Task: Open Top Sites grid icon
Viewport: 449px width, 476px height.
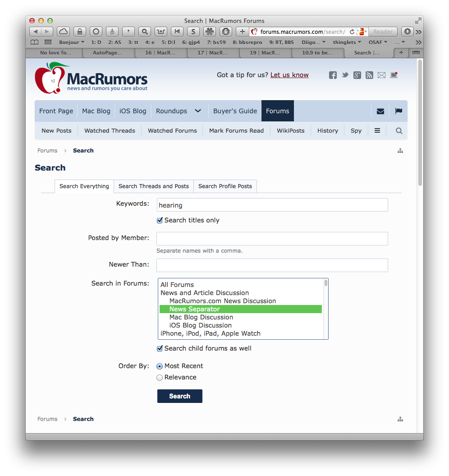Action: [x=48, y=42]
